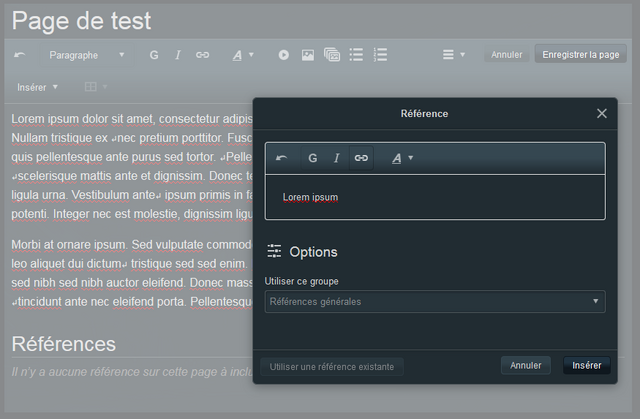The image size is (640, 419).
Task: Click the Insérer button in the dialog
Action: point(587,365)
